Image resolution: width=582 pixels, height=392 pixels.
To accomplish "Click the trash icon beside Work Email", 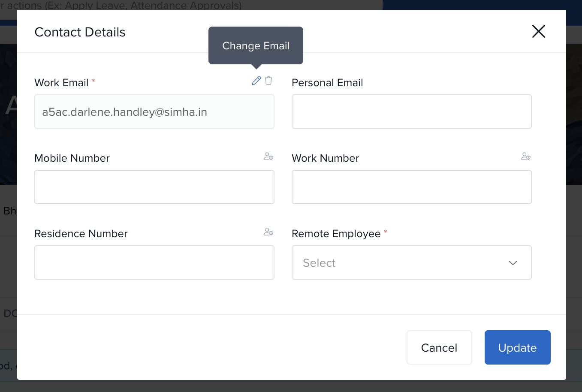I will [268, 81].
